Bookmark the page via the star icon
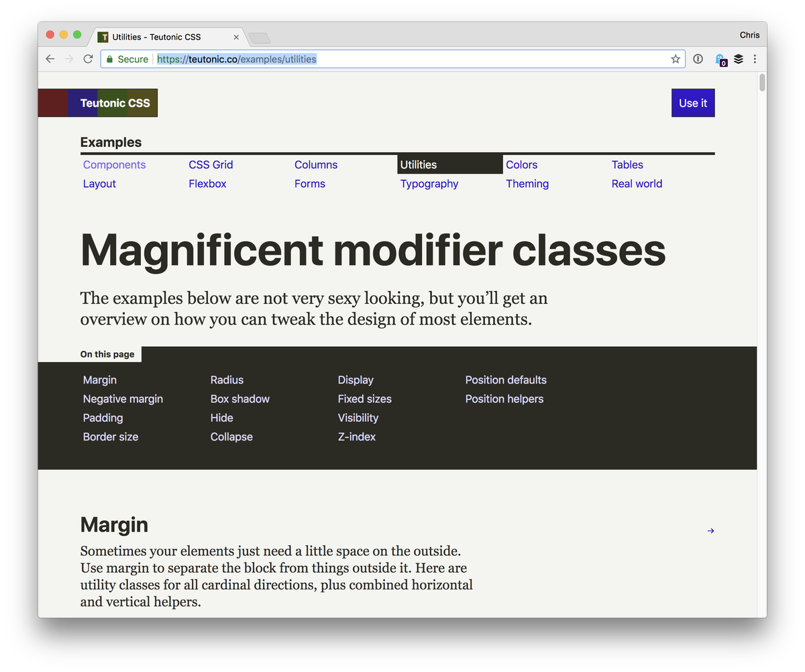The image size is (805, 672). coord(676,59)
